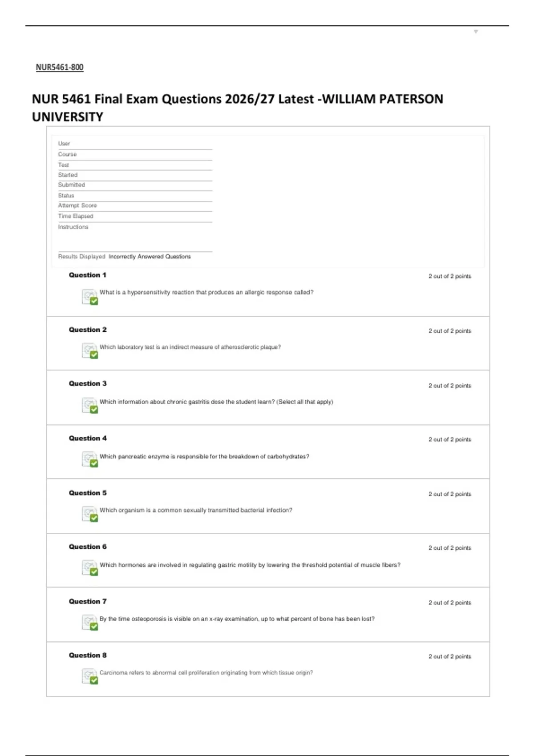Viewport: 534px width, 756px height.
Task: Click the Question 3 correct-answer icon
Action: [89, 406]
